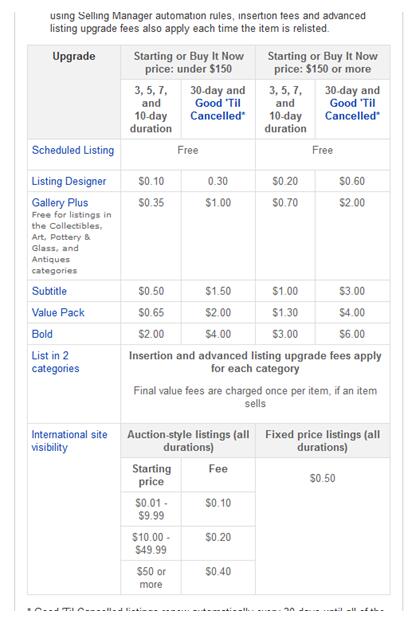Click Good 'Til Cancelled under $150 column
The image size is (417, 620).
(218, 110)
